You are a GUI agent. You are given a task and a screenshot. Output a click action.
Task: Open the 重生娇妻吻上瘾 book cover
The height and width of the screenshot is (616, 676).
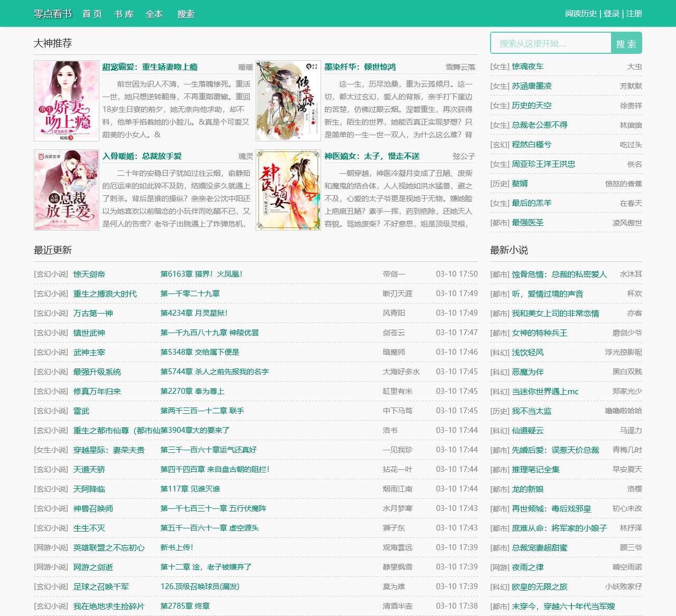point(67,101)
